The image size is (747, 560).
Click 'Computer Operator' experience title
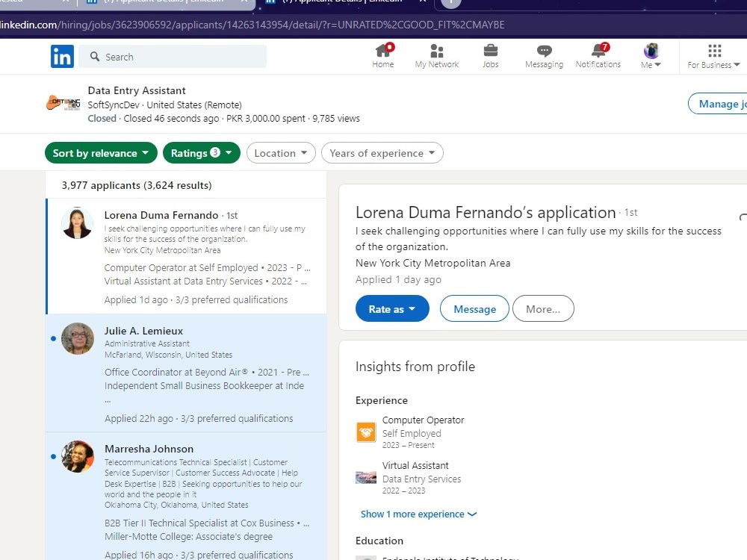[423, 420]
